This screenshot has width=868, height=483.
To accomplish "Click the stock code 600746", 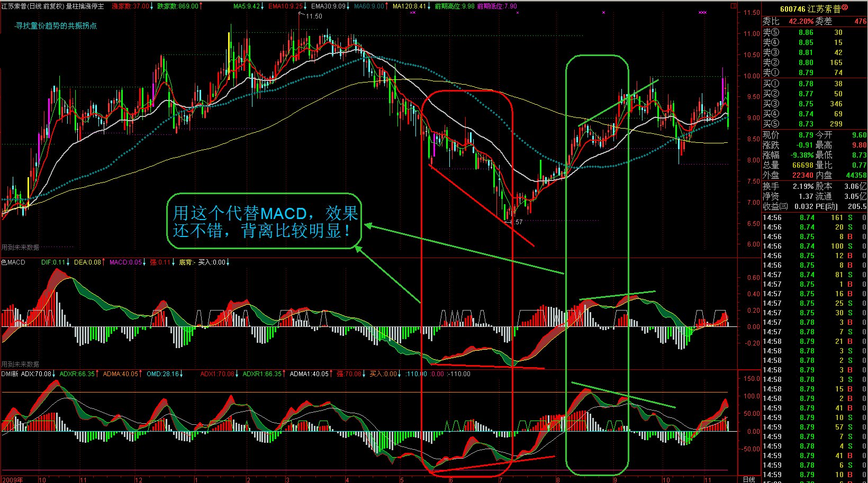I will tap(793, 9).
